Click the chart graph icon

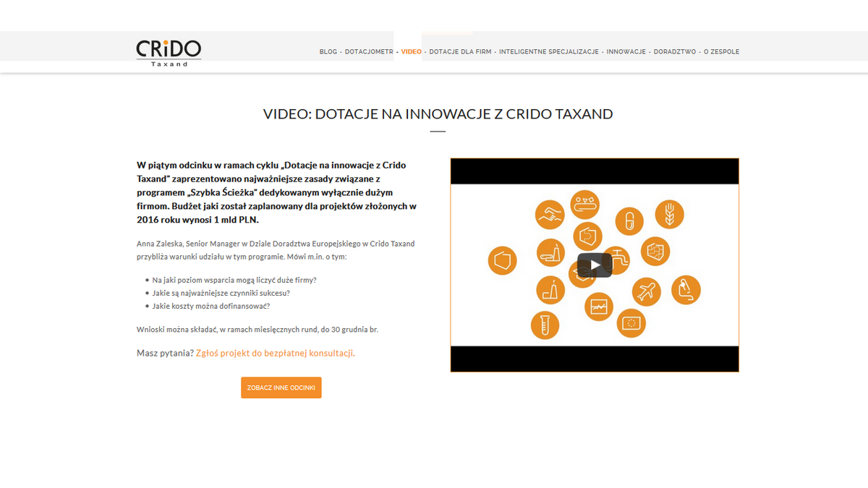pos(599,307)
